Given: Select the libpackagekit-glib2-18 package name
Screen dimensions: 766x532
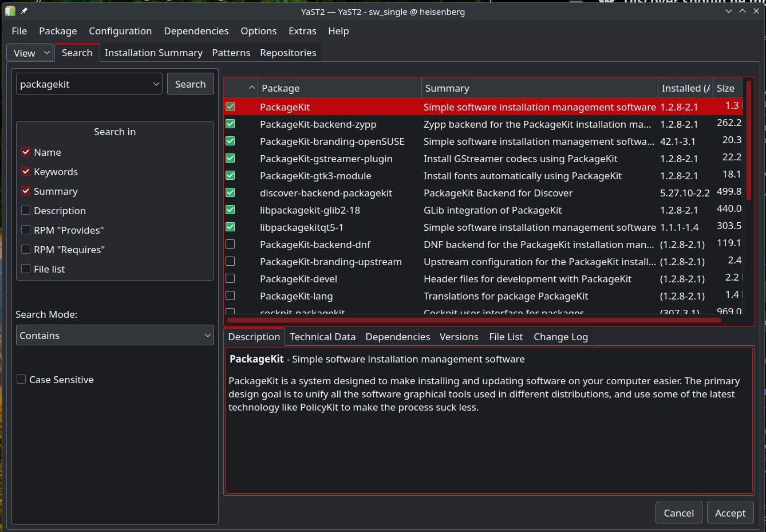Looking at the screenshot, I should click(310, 210).
